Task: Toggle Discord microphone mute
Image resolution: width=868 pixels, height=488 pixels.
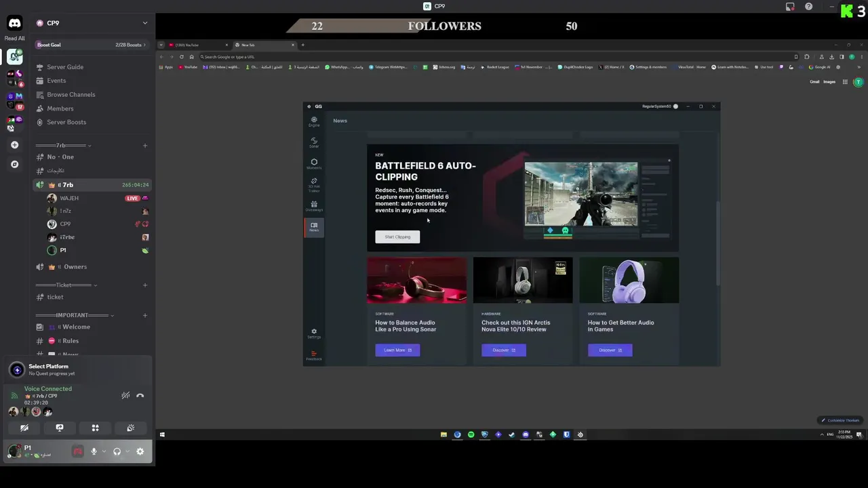Action: tap(94, 451)
